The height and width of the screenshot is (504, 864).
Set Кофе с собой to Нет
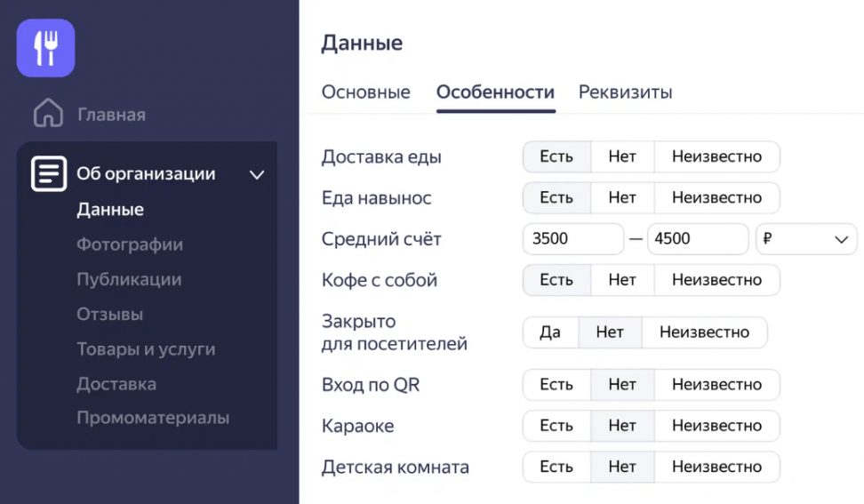[x=622, y=280]
